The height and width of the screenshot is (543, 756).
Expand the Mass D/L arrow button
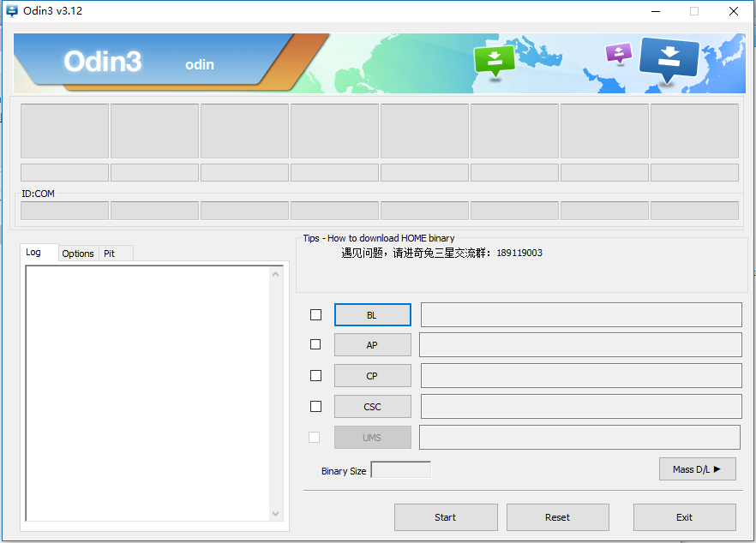tap(697, 469)
